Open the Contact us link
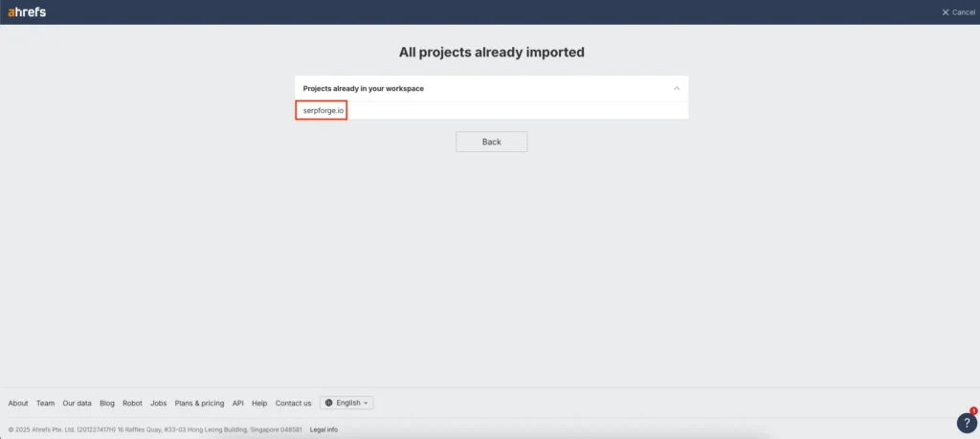 (293, 403)
